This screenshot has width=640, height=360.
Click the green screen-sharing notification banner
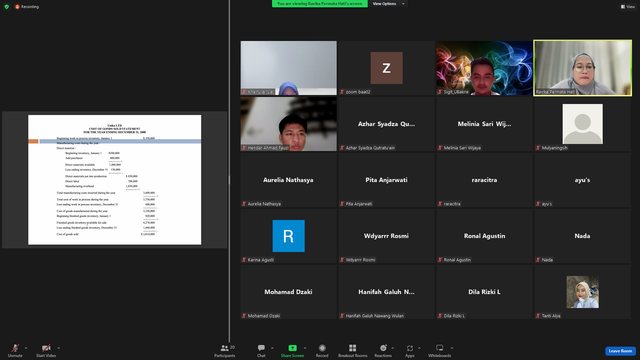[x=320, y=4]
